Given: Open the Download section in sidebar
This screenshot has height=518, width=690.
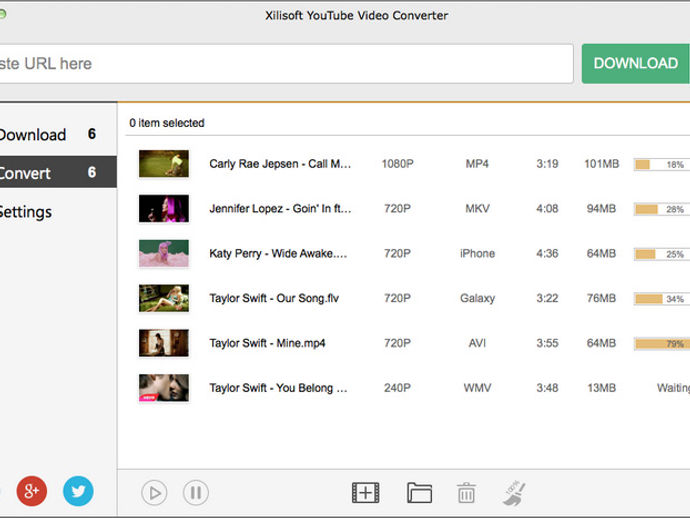Looking at the screenshot, I should pyautogui.click(x=58, y=134).
